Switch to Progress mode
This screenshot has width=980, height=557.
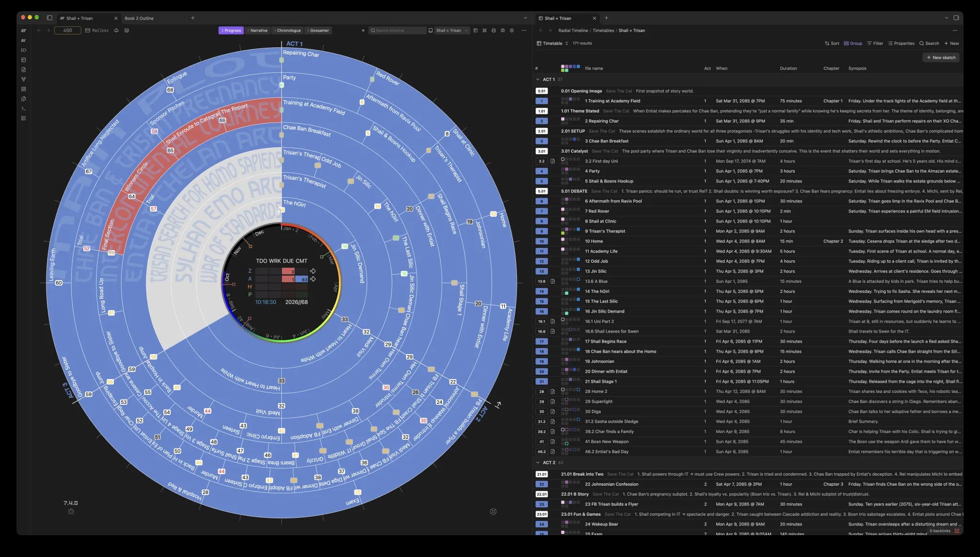pos(231,31)
